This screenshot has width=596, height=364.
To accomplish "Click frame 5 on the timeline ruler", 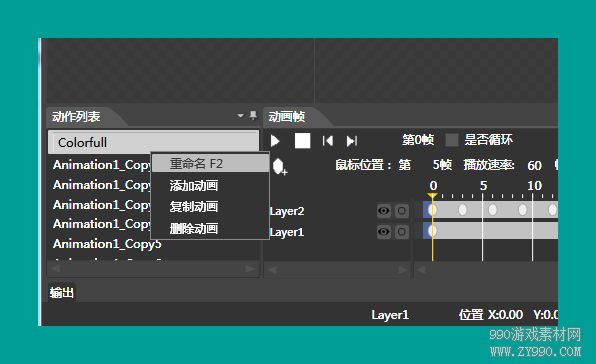I will click(x=483, y=186).
